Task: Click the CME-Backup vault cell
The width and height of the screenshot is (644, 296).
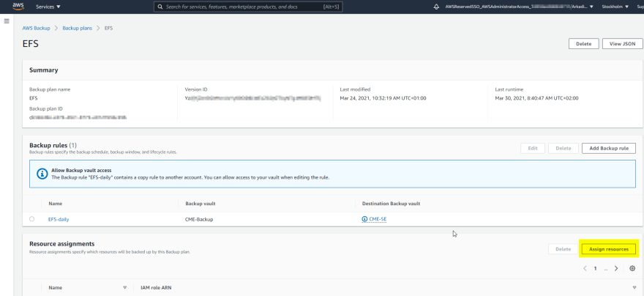Action: pyautogui.click(x=199, y=220)
